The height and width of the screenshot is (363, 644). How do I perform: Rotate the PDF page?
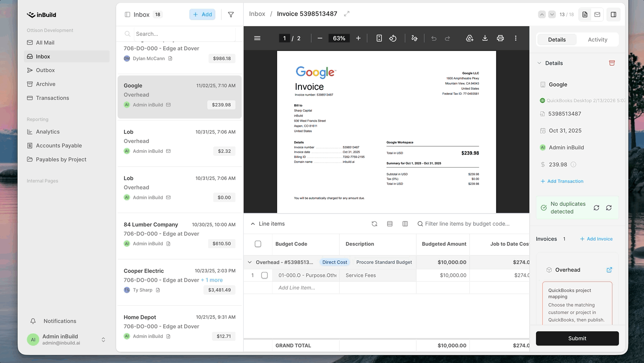pyautogui.click(x=393, y=38)
